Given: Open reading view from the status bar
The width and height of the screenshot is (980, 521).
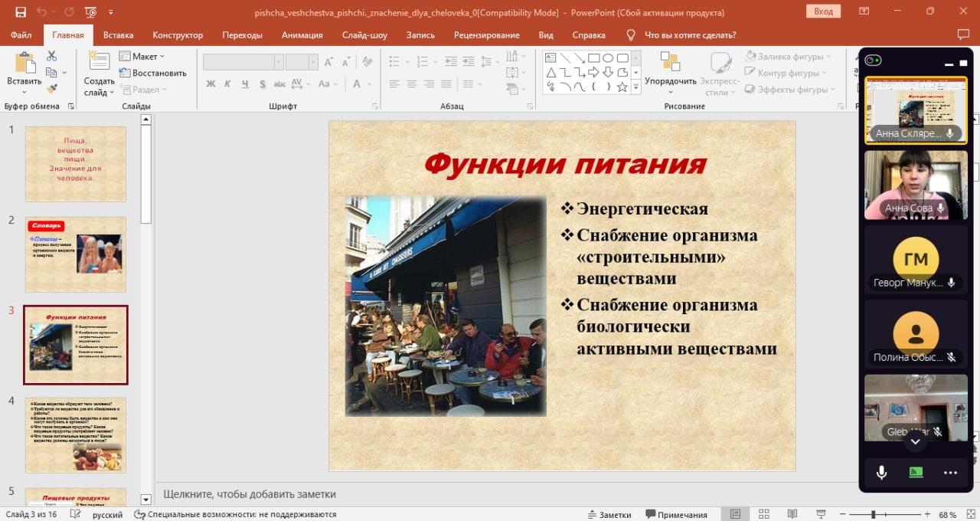Looking at the screenshot, I should [791, 514].
